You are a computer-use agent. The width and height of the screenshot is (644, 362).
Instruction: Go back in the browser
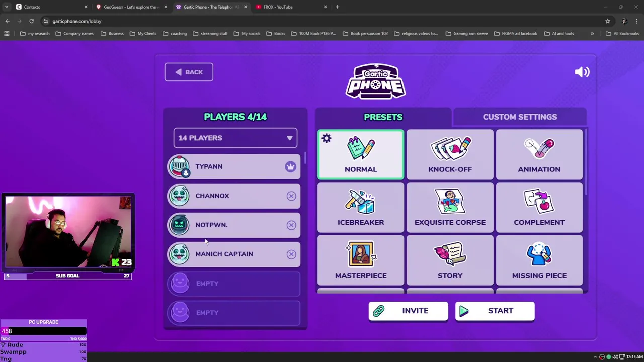7,21
